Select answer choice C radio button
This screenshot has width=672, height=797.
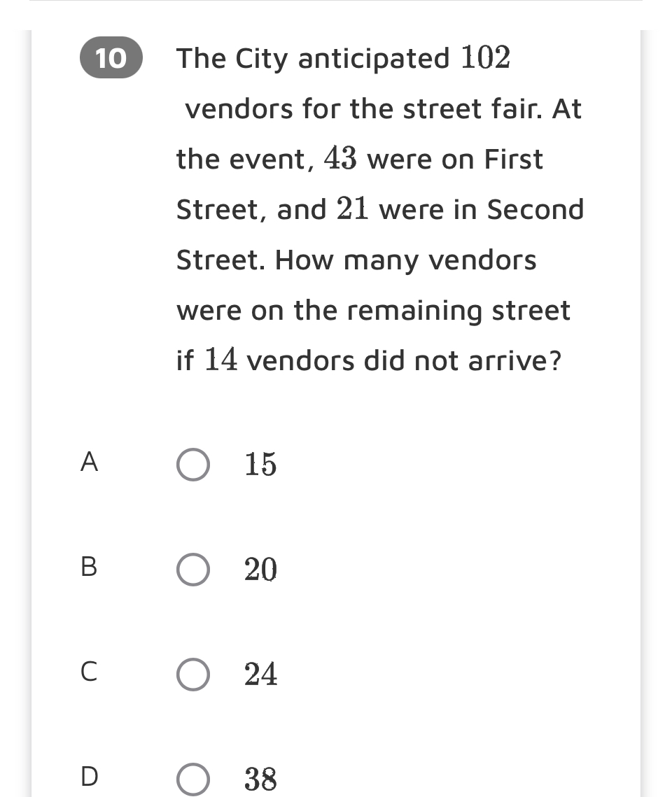point(192,675)
